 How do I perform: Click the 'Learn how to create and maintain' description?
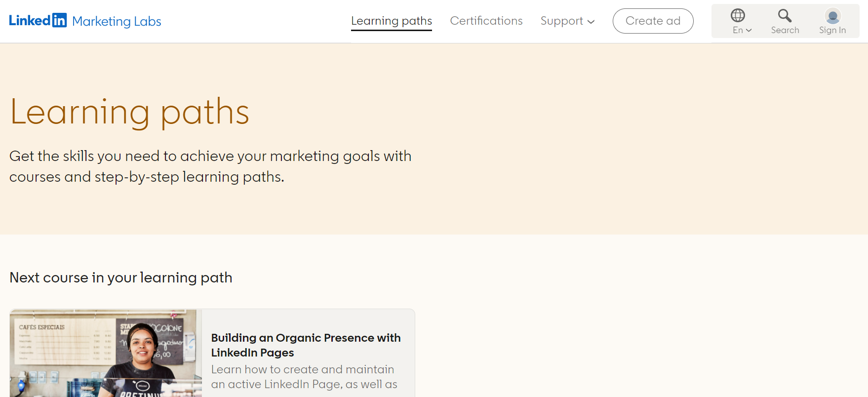tap(304, 377)
